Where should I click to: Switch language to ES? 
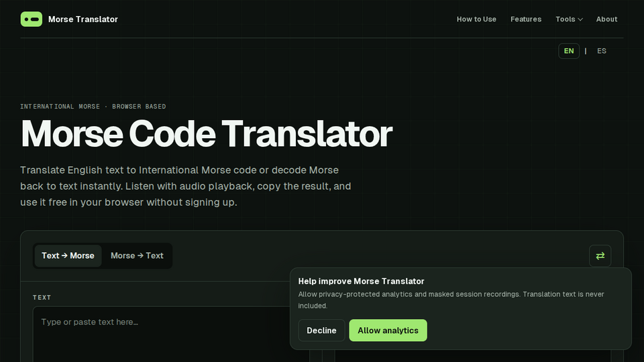click(602, 51)
